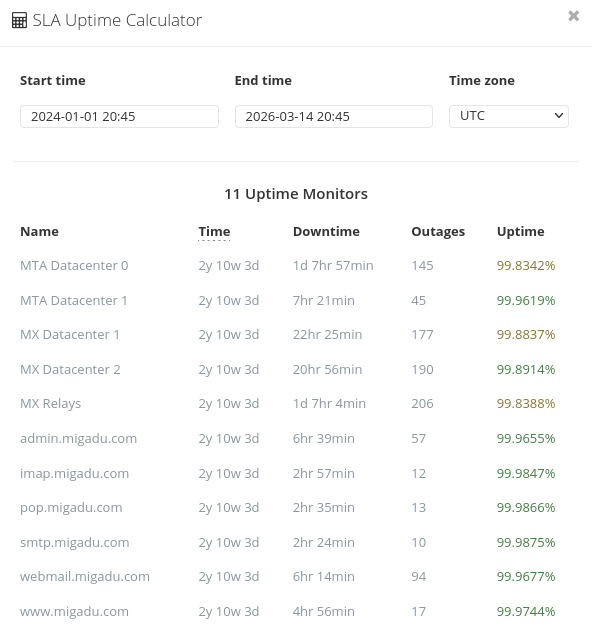Click downtime value 7hr 21min

coord(324,301)
